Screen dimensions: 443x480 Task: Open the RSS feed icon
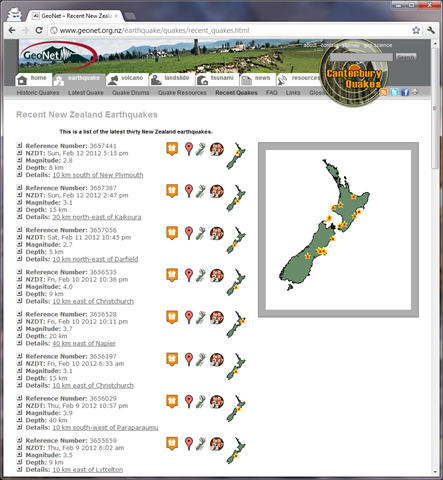click(x=384, y=92)
